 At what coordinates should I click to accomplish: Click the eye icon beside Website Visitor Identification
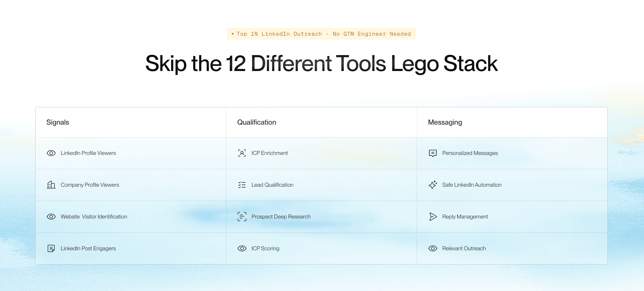coord(51,217)
